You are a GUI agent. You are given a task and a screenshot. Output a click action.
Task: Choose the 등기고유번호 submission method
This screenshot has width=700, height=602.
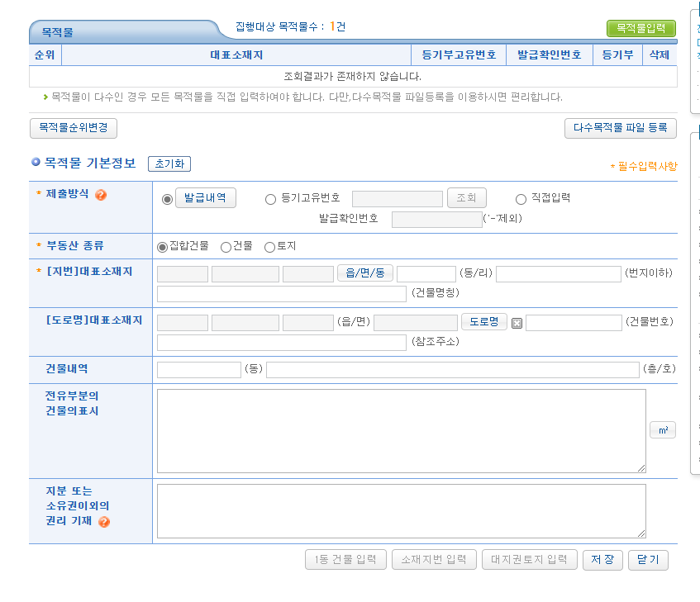click(270, 198)
